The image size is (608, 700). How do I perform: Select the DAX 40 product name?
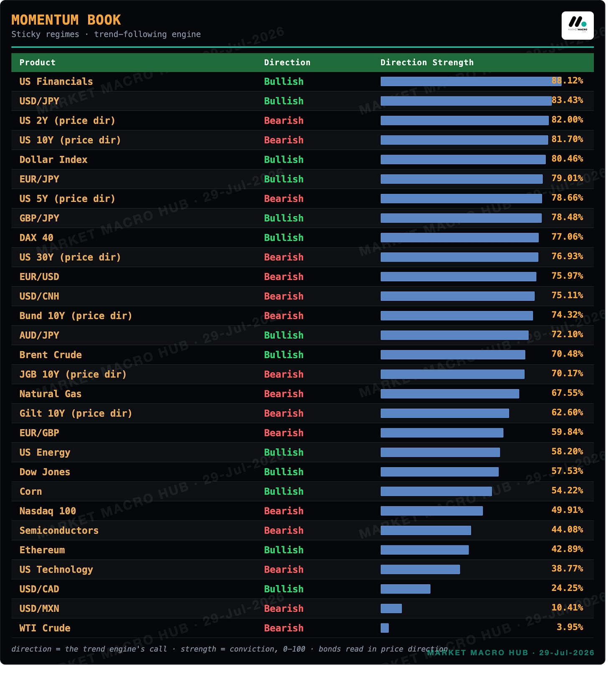tap(36, 238)
